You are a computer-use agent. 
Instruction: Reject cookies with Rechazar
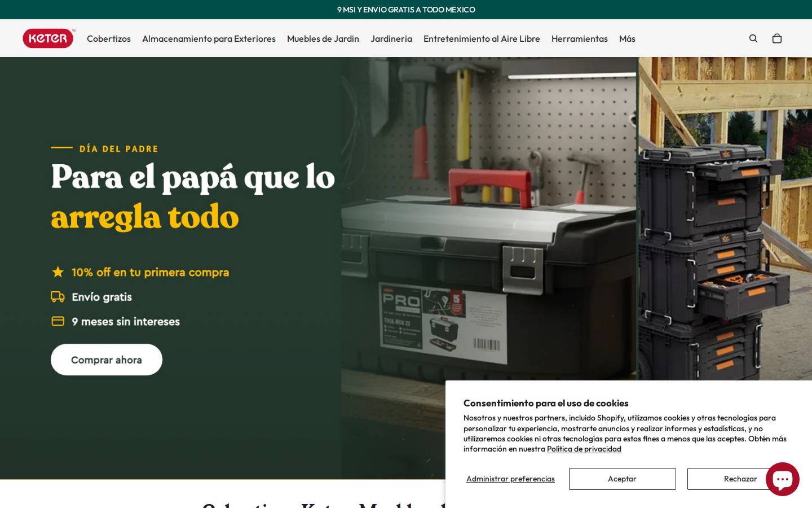click(x=740, y=479)
